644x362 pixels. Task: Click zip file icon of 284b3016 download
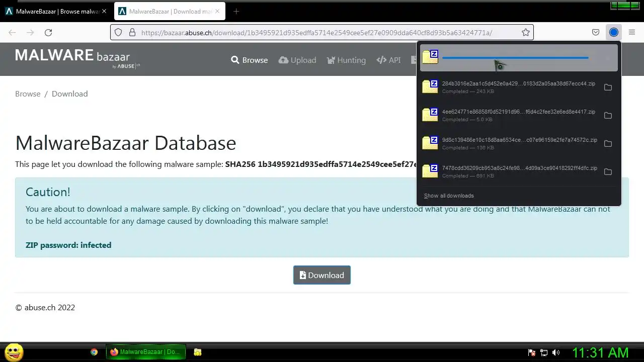pos(430,86)
